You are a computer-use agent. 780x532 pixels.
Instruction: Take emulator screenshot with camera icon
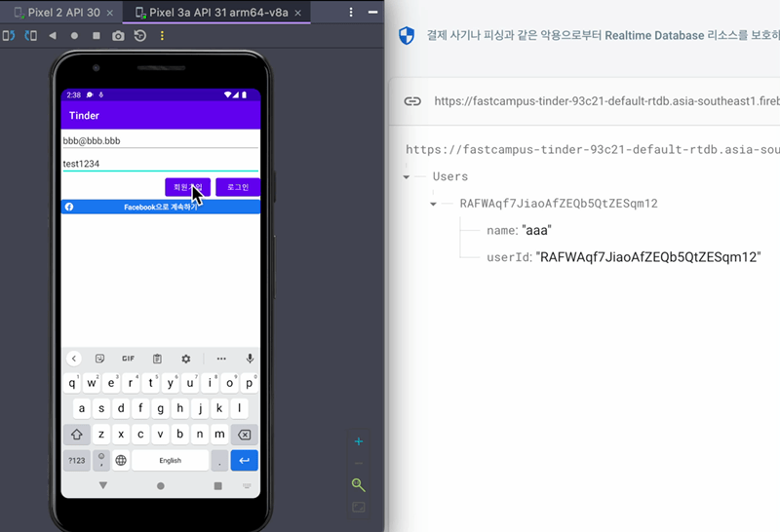(118, 36)
